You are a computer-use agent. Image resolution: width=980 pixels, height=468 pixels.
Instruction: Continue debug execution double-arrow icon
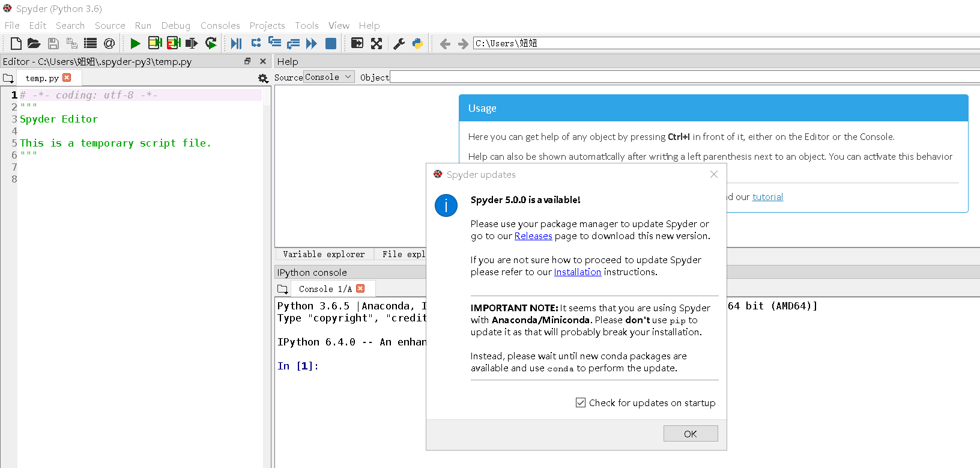(311, 43)
